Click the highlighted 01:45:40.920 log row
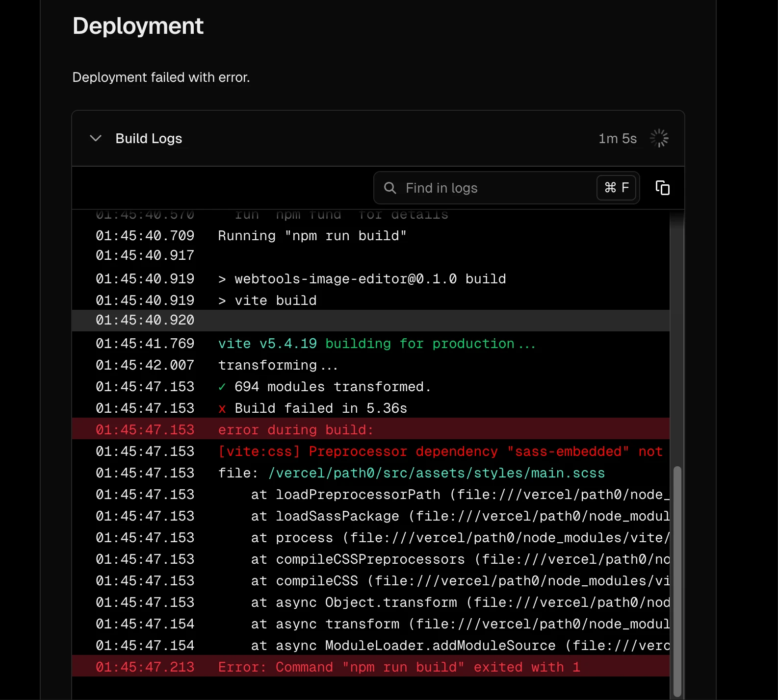The height and width of the screenshot is (700, 778). click(371, 320)
